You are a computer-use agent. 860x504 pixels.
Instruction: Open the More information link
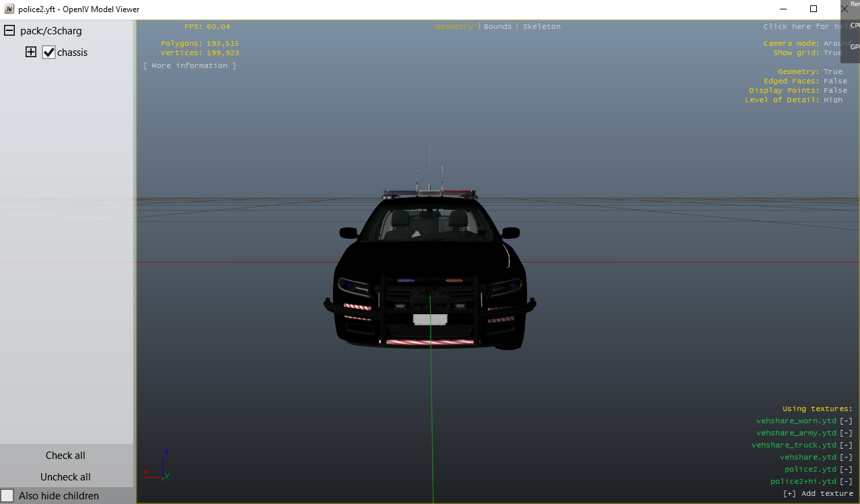coord(189,66)
